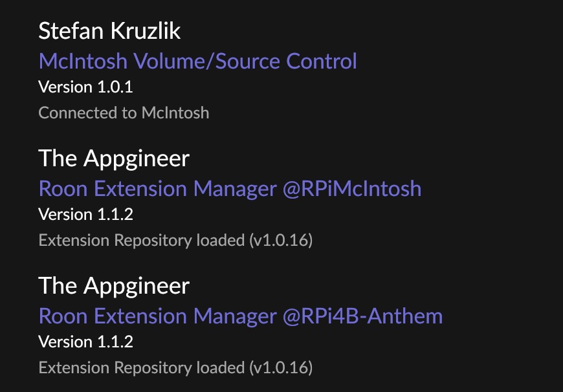Click The Appgineer heading above @RPiMcIntosh manager
The image size is (563, 392).
click(114, 158)
